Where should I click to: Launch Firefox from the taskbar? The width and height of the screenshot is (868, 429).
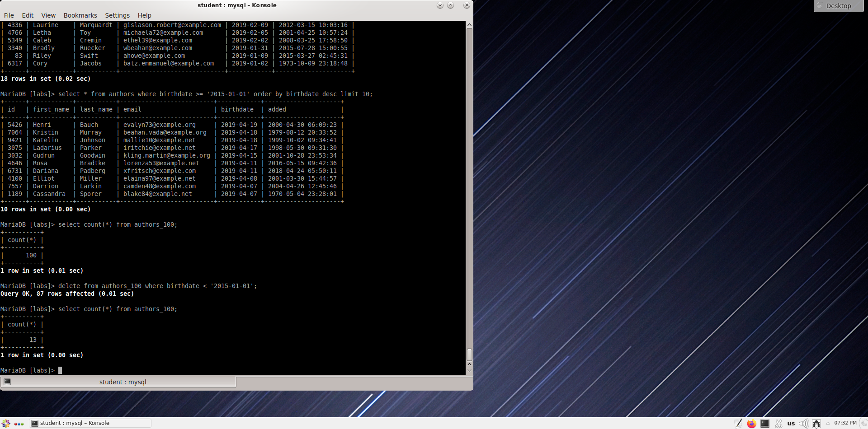(x=752, y=423)
